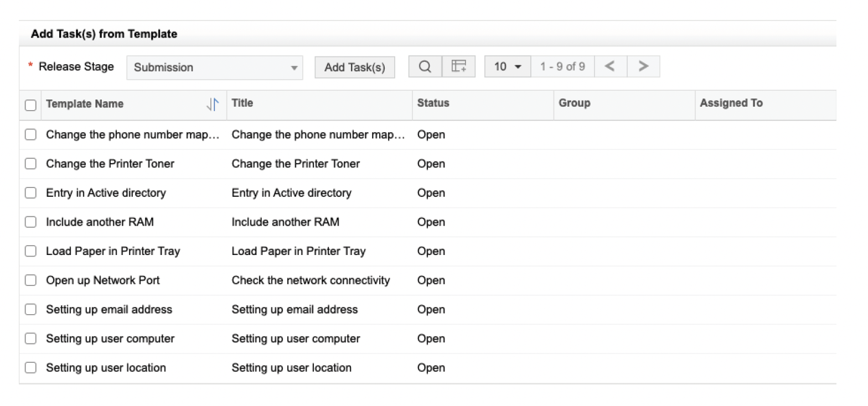Tick the select-all header checkbox
Image resolution: width=868 pixels, height=406 pixels.
(31, 105)
